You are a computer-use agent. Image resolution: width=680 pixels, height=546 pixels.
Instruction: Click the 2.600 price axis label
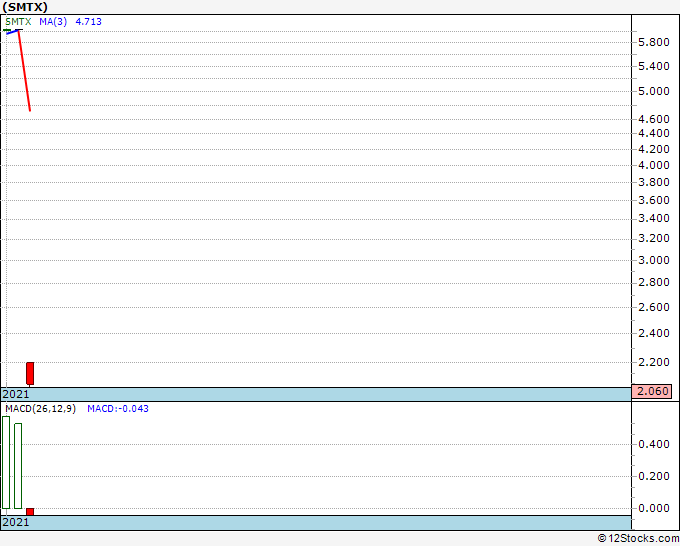[654, 307]
